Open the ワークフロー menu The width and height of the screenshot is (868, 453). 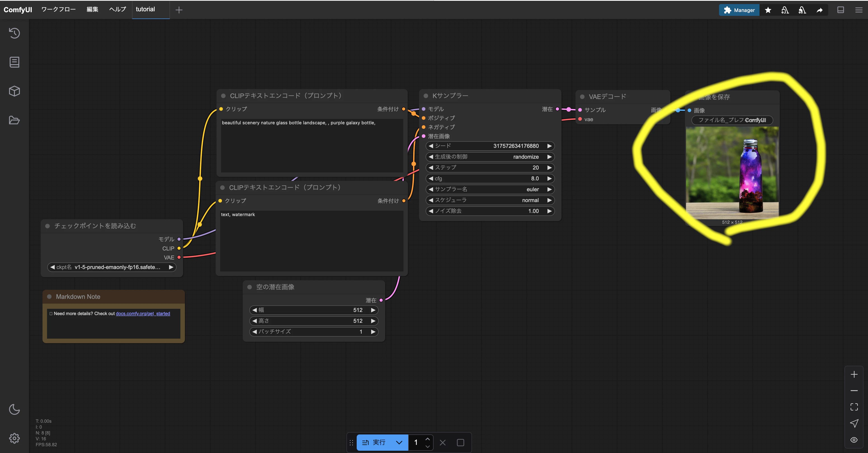click(58, 9)
